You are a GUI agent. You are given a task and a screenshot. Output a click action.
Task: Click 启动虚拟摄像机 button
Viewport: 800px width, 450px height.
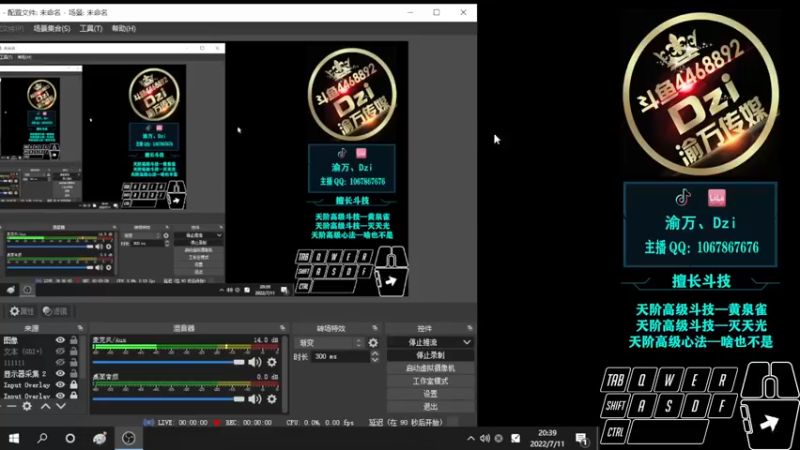pos(430,368)
